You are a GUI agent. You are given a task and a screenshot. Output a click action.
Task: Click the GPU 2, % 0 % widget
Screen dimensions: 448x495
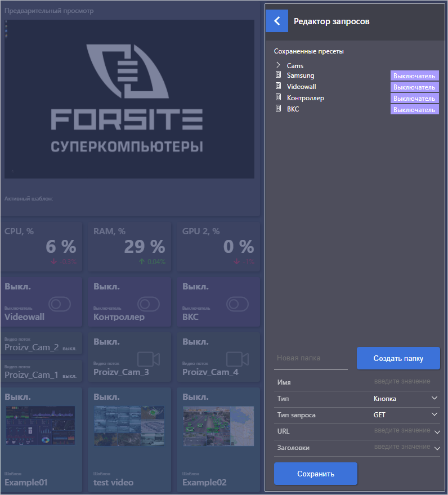[218, 247]
